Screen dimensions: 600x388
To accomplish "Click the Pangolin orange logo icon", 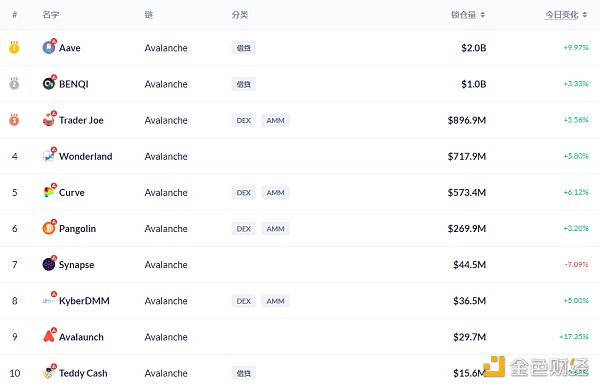I will (49, 228).
